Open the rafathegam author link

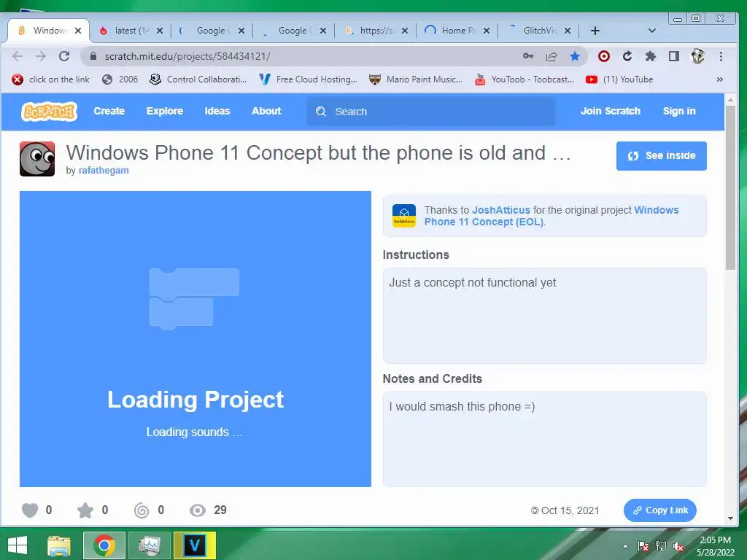point(104,171)
